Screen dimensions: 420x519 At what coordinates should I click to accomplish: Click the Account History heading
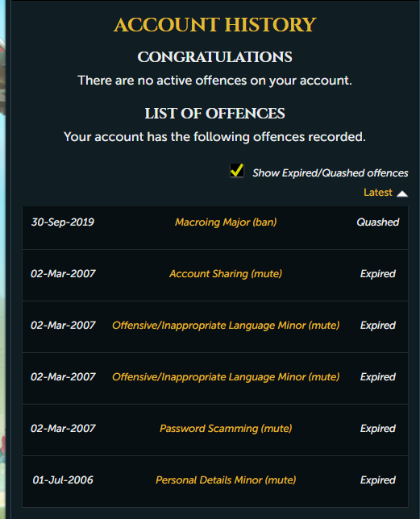[x=214, y=25]
